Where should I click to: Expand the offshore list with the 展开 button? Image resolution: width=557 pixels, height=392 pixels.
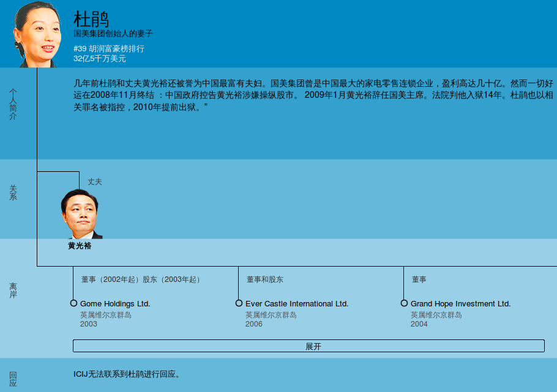pos(308,346)
